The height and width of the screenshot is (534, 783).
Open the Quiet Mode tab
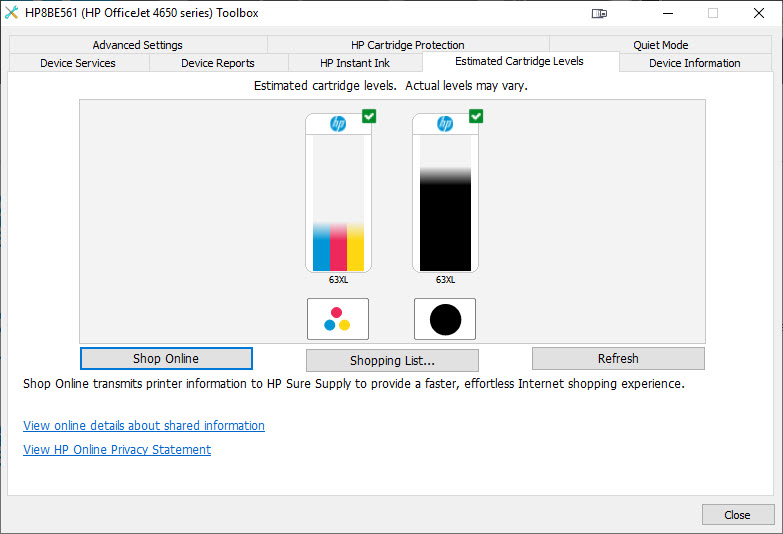[x=661, y=45]
